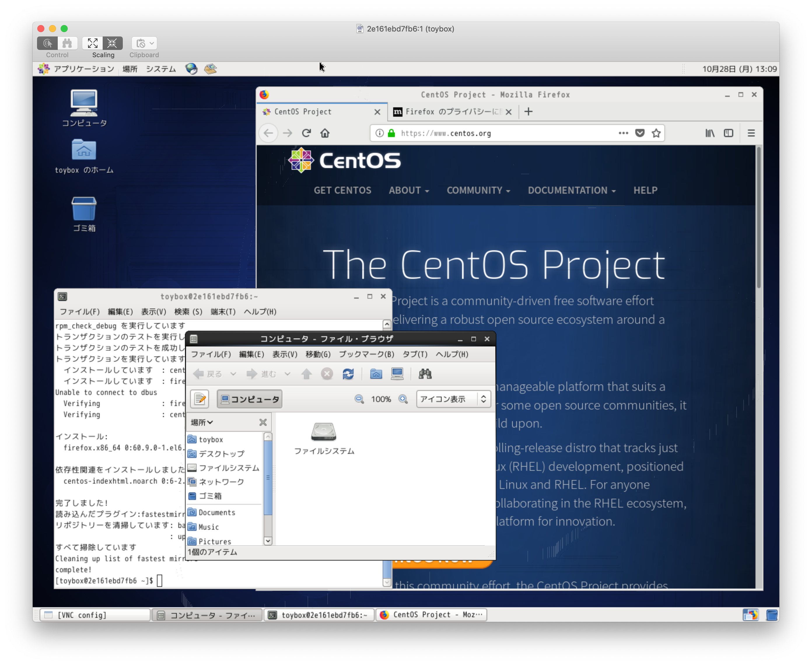812x665 pixels.
Task: Select ネットワーク in the places sidebar
Action: coord(221,482)
